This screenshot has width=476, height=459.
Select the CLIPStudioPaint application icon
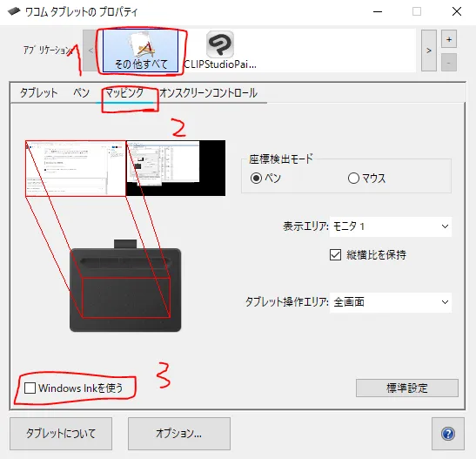pos(220,51)
